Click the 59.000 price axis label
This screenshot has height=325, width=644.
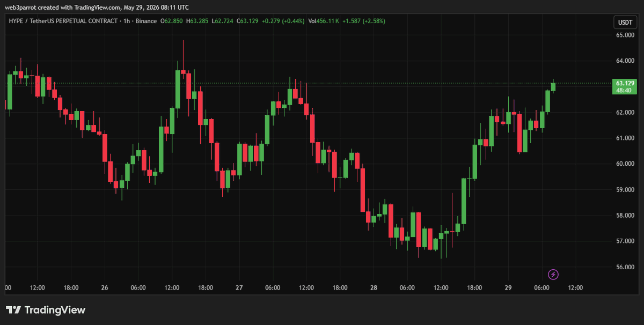[625, 189]
